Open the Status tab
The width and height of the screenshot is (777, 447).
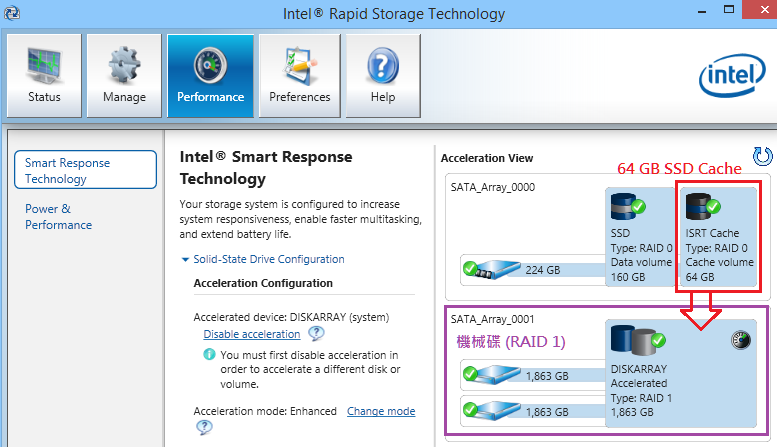coord(44,76)
